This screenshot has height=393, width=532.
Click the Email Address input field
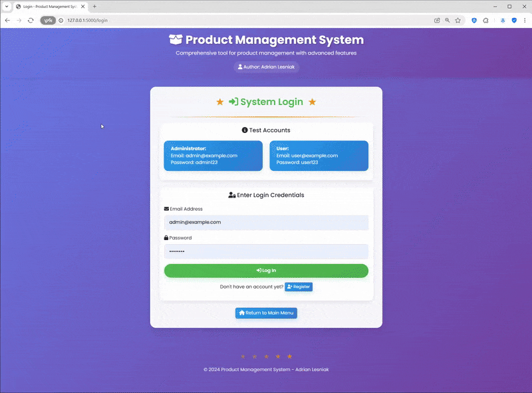pyautogui.click(x=266, y=222)
